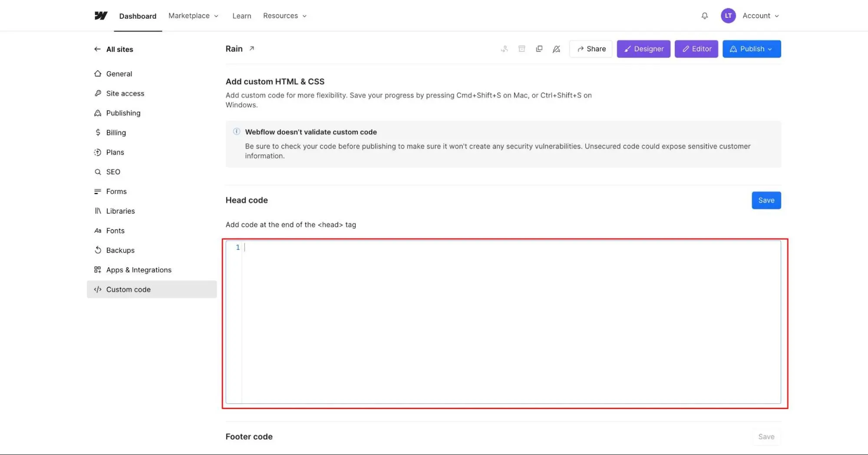The image size is (868, 455).
Task: Click the unpublish site icon
Action: 556,49
